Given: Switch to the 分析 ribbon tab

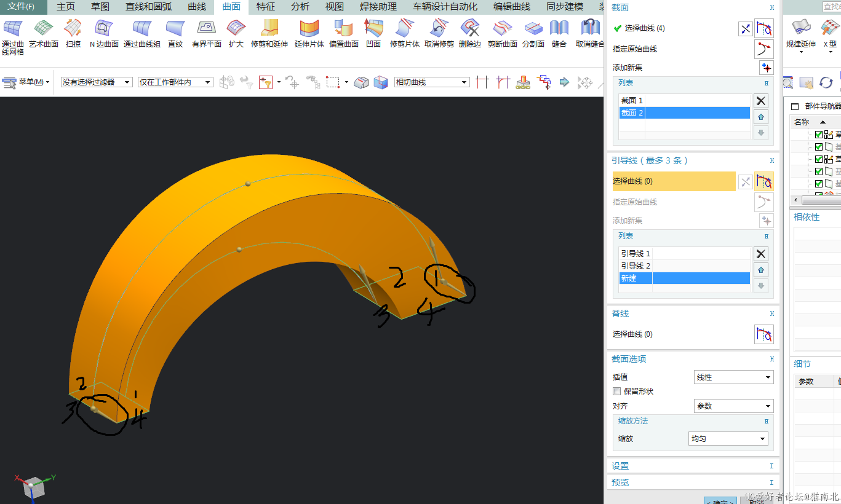Looking at the screenshot, I should 300,7.
